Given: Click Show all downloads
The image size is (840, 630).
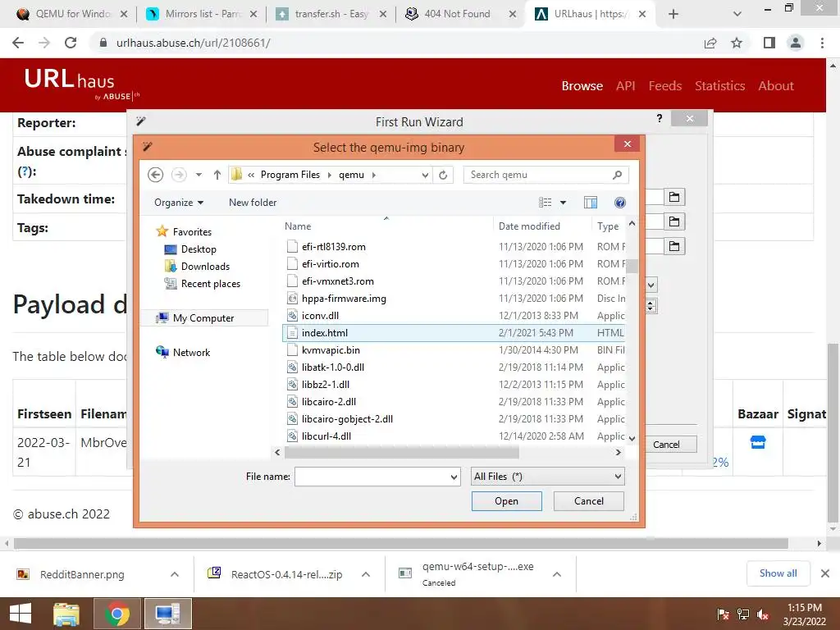Looking at the screenshot, I should pos(778,573).
